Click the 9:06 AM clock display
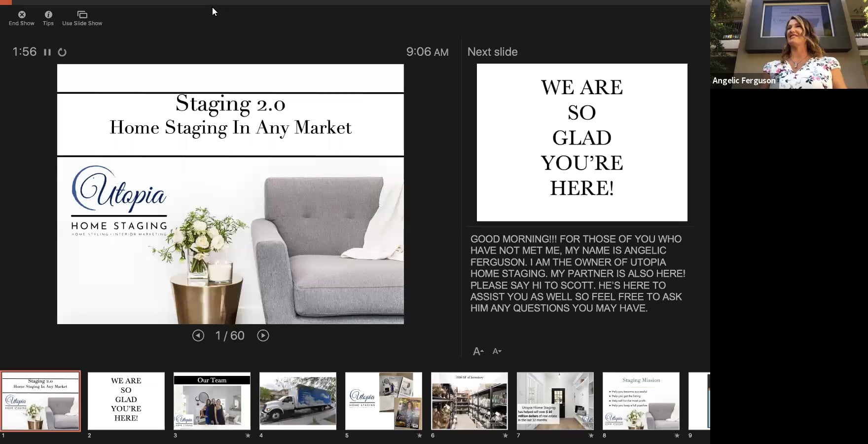The width and height of the screenshot is (868, 444). (427, 52)
